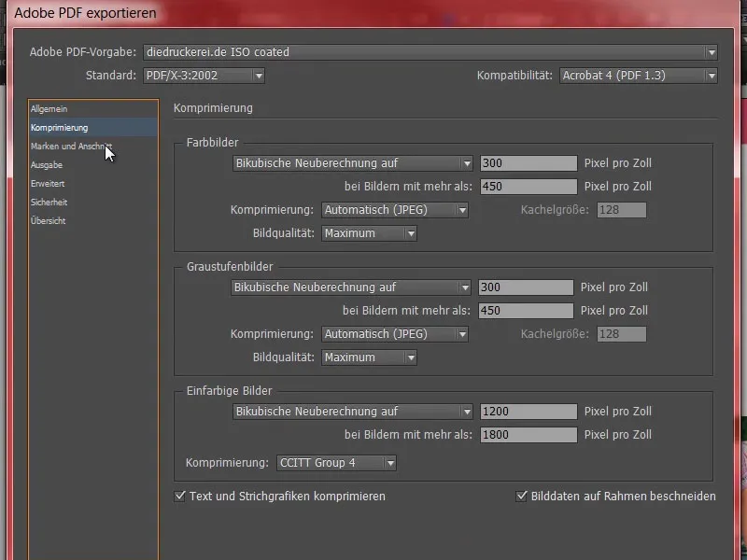This screenshot has width=747, height=560.
Task: Click Graustufenbilder 450 threshold field
Action: point(526,311)
